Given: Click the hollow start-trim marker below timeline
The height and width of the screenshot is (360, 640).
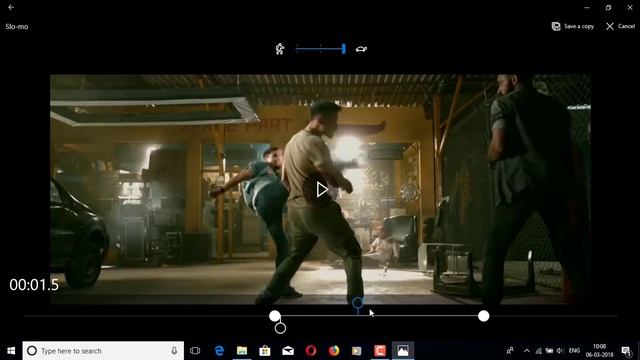Looking at the screenshot, I should tap(280, 328).
